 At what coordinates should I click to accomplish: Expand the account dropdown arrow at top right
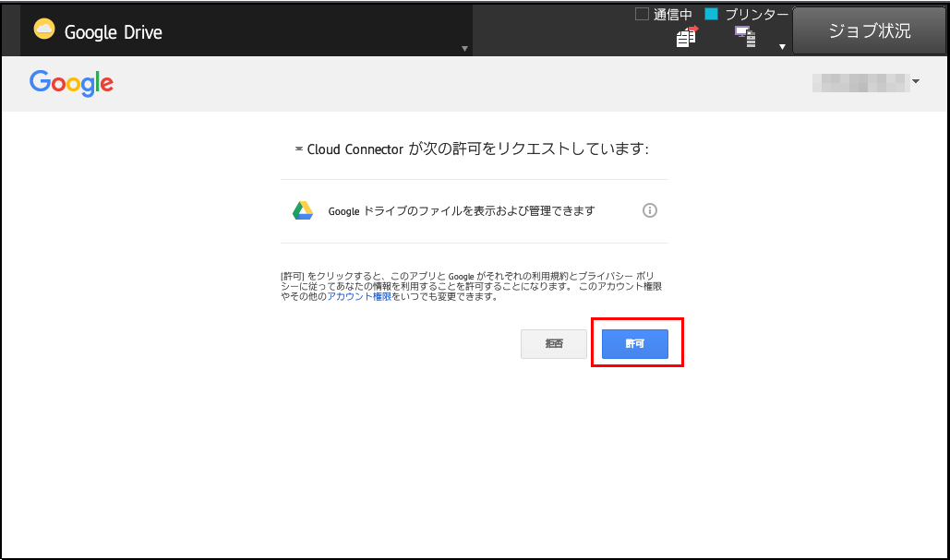tap(916, 81)
